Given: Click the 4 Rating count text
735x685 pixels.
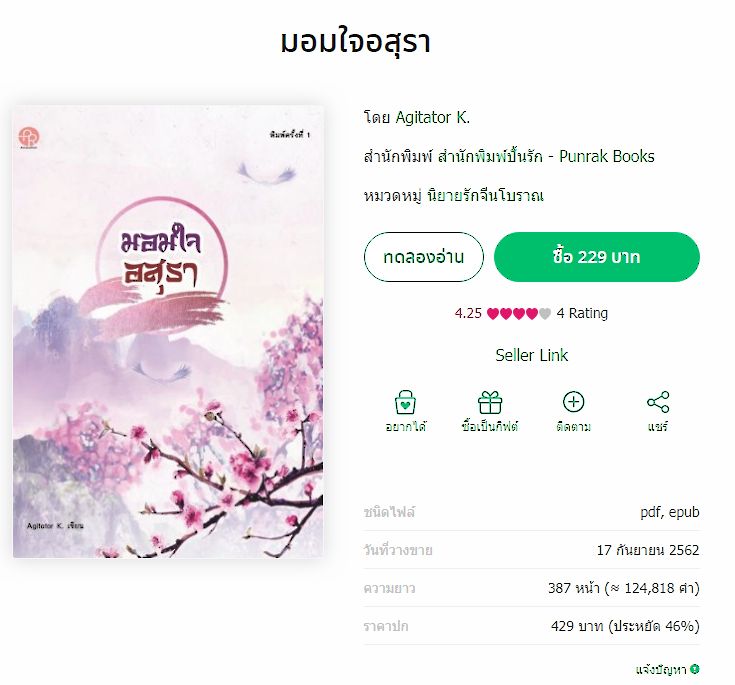Looking at the screenshot, I should [582, 313].
